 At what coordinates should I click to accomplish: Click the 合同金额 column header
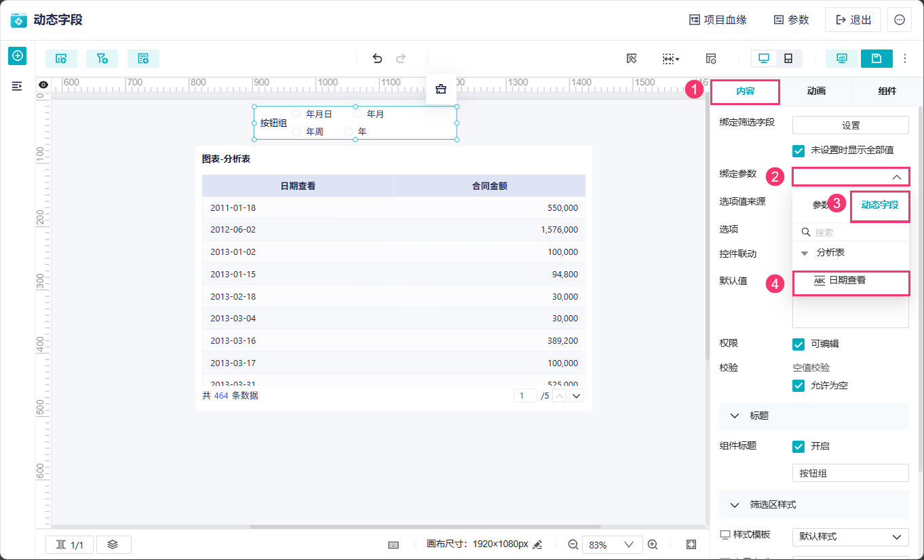[x=490, y=186]
